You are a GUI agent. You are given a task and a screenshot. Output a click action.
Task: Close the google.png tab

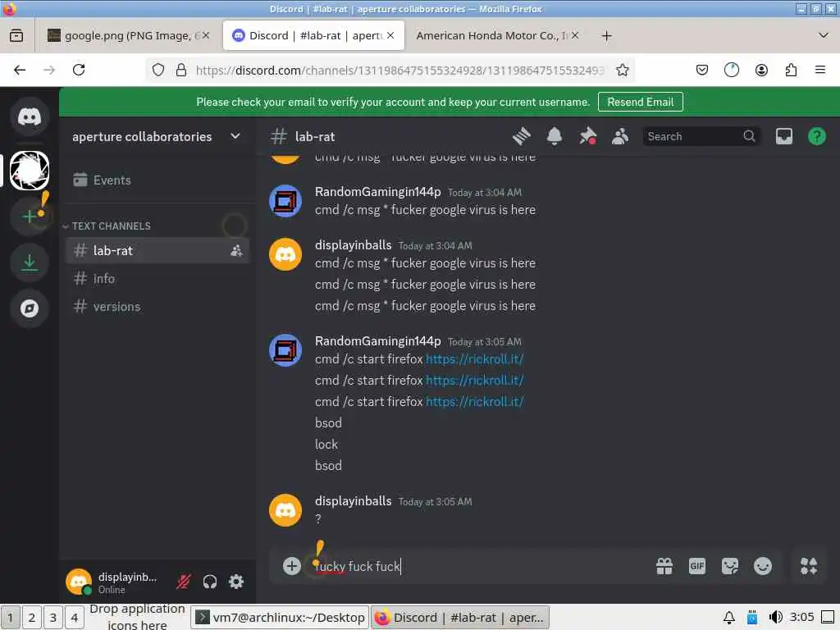coord(206,35)
